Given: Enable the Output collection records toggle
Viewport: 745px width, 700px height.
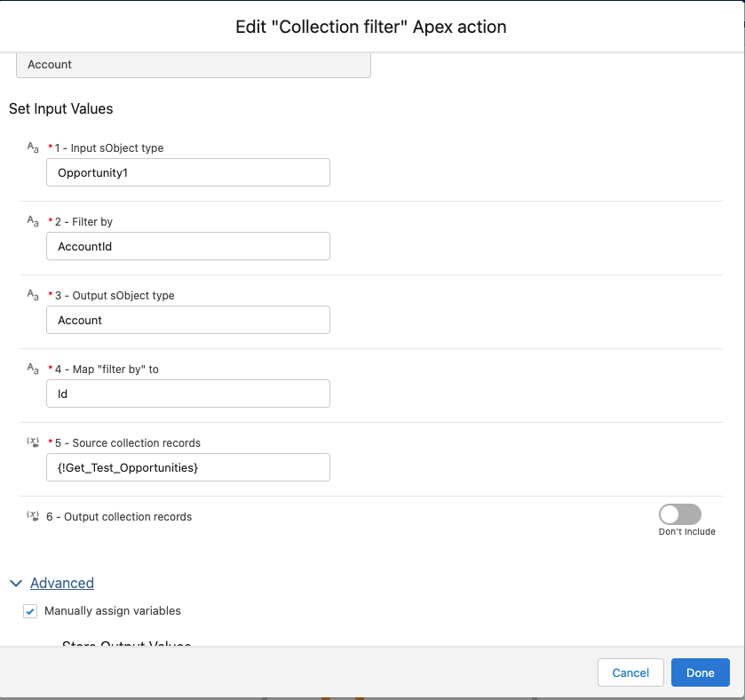Looking at the screenshot, I should point(680,513).
